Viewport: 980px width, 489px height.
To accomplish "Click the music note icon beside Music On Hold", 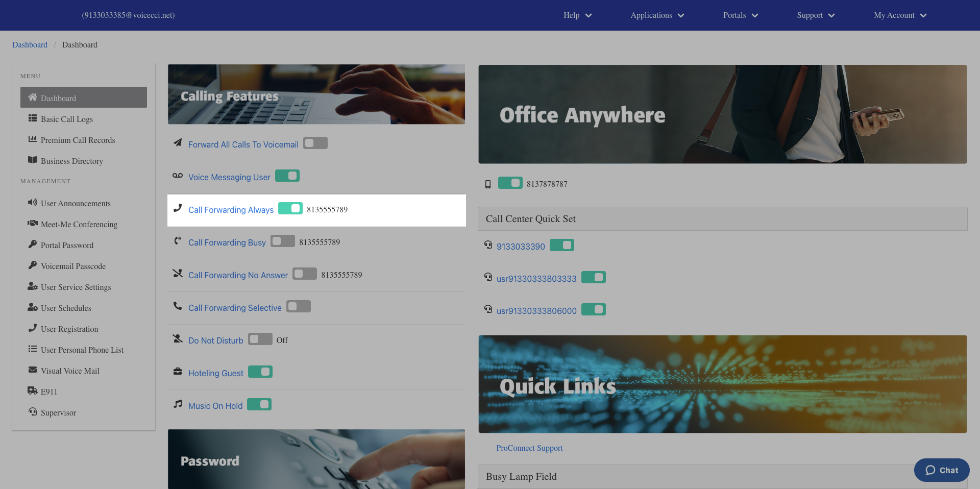I will pyautogui.click(x=178, y=404).
